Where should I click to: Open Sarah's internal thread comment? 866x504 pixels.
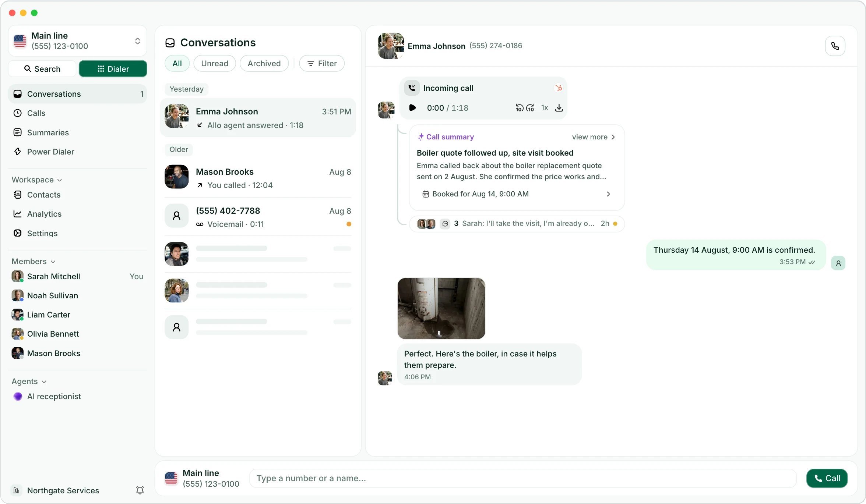(x=517, y=224)
